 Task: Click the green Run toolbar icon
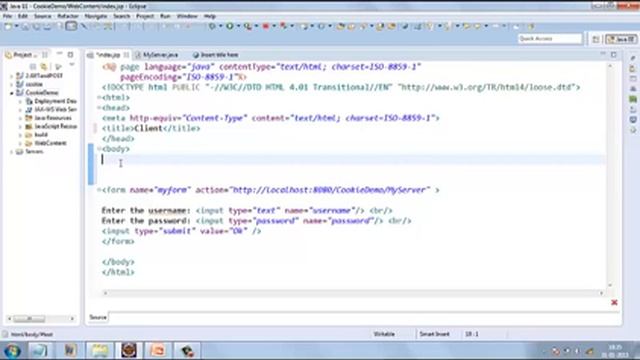pos(230,27)
